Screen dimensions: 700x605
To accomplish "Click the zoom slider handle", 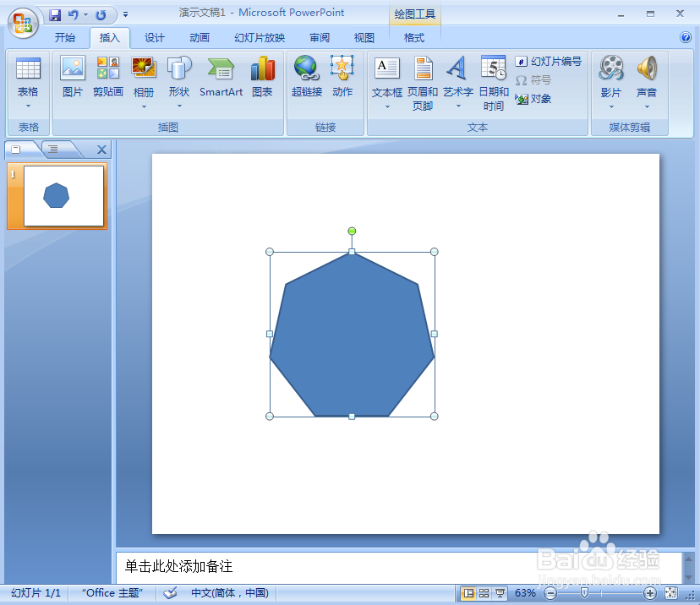I will point(584,593).
